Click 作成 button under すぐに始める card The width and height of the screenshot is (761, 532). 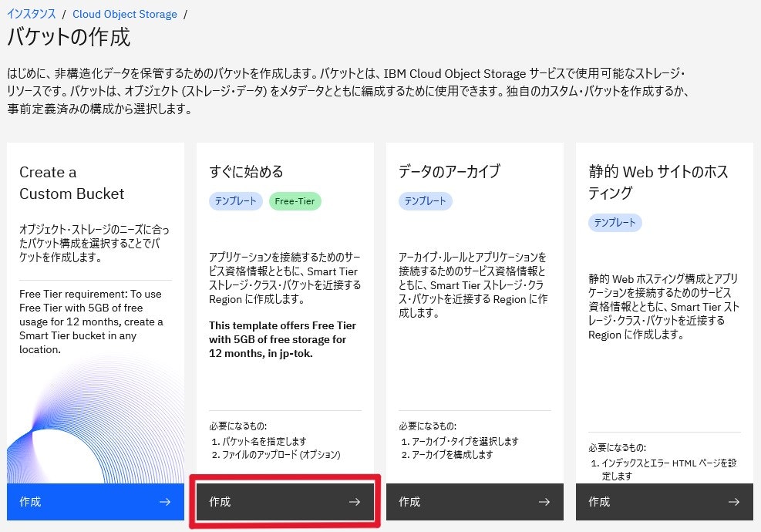tap(285, 501)
